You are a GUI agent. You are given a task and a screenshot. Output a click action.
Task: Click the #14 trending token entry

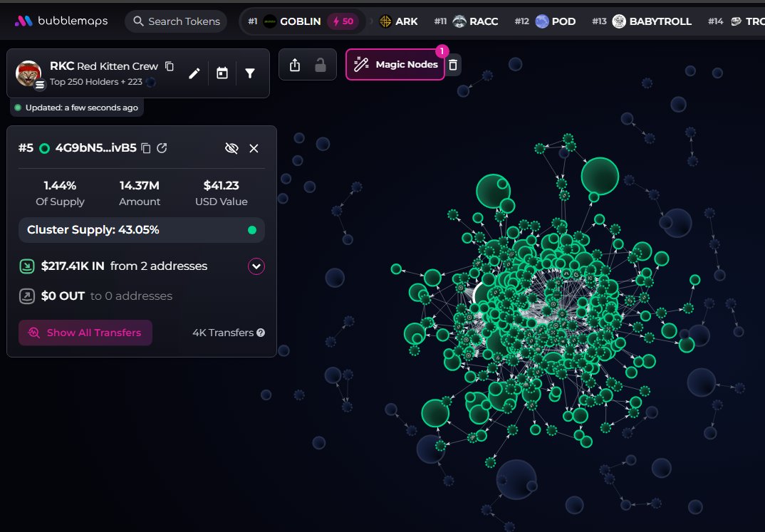pos(736,21)
